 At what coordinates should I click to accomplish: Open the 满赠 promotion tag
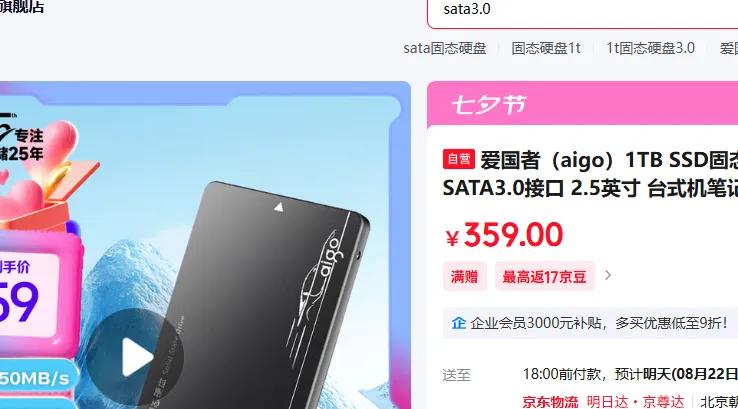(465, 276)
